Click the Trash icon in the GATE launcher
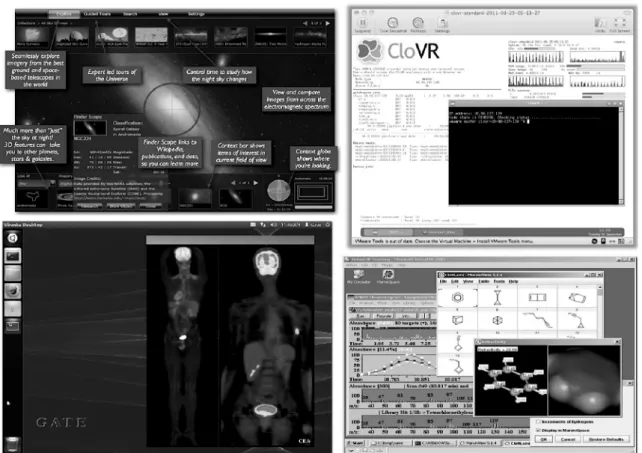Screen dimensions: 642x453 coord(12,444)
